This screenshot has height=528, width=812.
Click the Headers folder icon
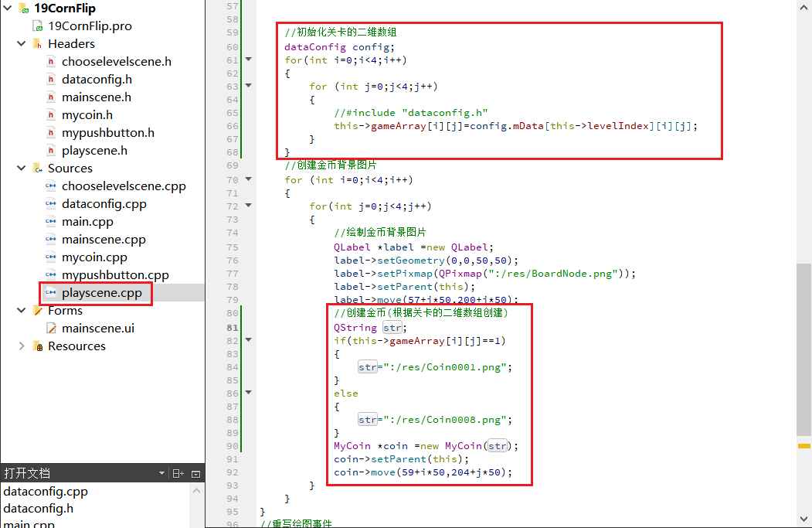(37, 43)
